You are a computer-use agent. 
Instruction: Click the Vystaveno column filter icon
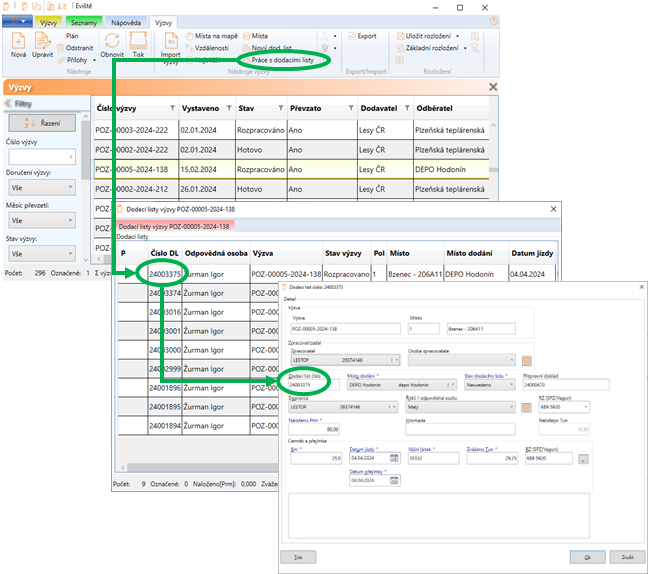pos(228,109)
